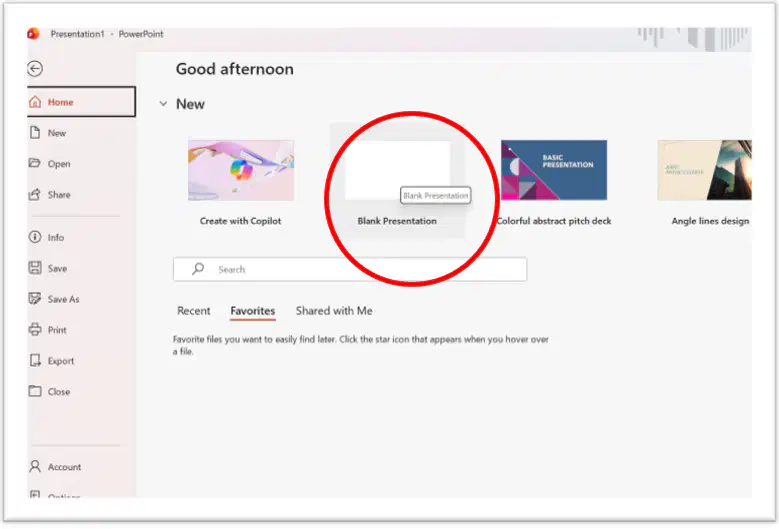Click the Blank Presentation label text

[397, 221]
